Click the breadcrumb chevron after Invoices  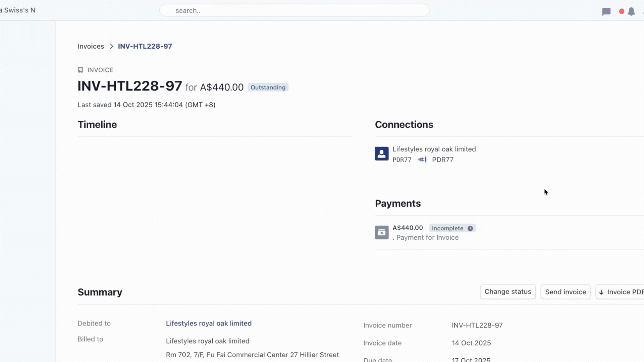tap(111, 46)
